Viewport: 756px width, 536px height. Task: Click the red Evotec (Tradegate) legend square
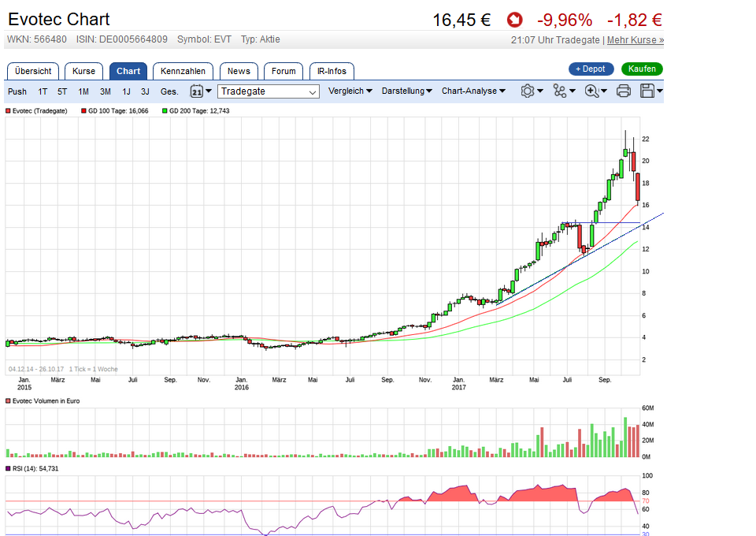8,111
